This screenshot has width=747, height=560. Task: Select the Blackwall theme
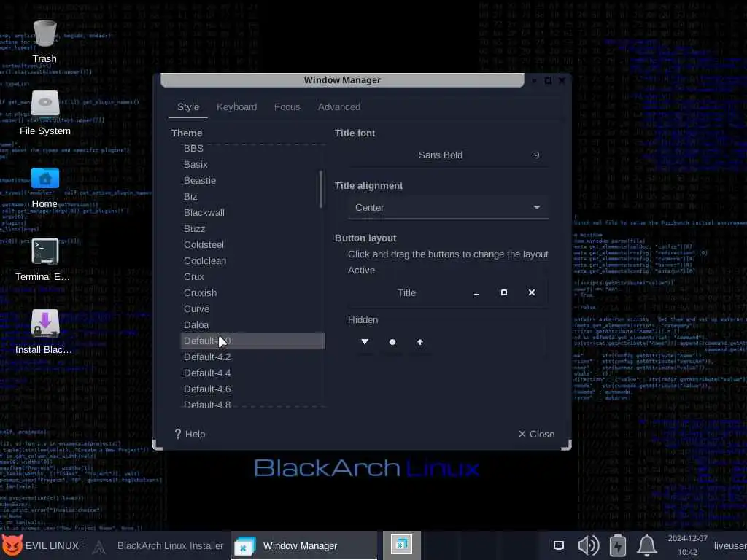point(252,212)
